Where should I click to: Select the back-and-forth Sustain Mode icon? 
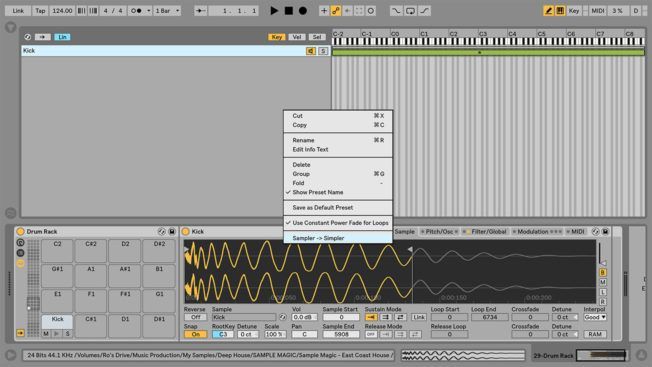400,317
